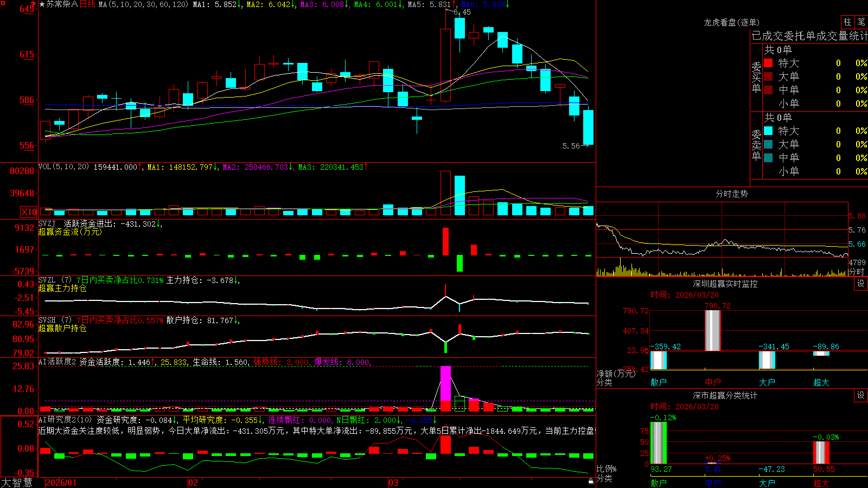Click the red 特大 buy-order color swatch
Screen dimensions: 868x488
tap(768, 63)
